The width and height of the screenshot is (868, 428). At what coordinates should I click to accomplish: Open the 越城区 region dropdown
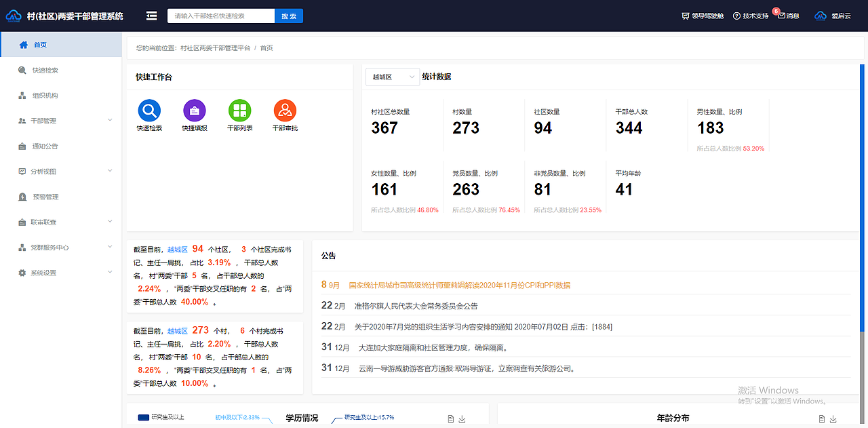pyautogui.click(x=393, y=77)
